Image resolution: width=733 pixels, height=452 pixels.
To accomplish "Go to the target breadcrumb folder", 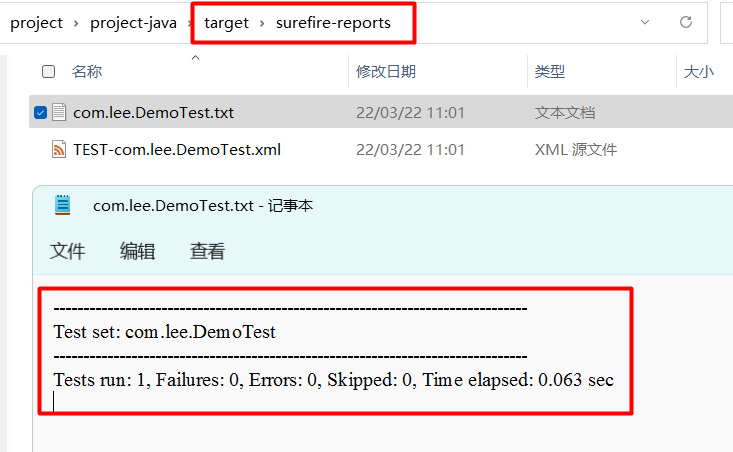I will (x=226, y=23).
